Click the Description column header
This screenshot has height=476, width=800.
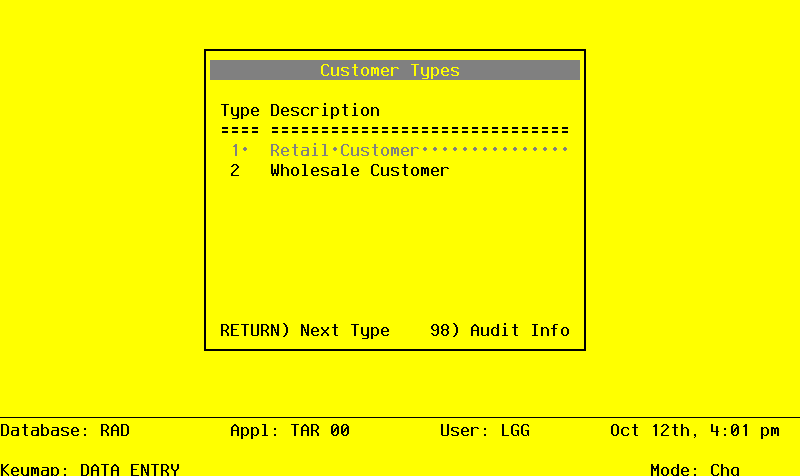click(x=324, y=111)
